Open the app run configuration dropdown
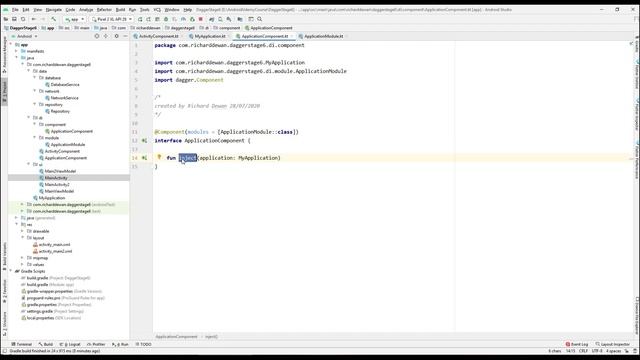 point(75,19)
